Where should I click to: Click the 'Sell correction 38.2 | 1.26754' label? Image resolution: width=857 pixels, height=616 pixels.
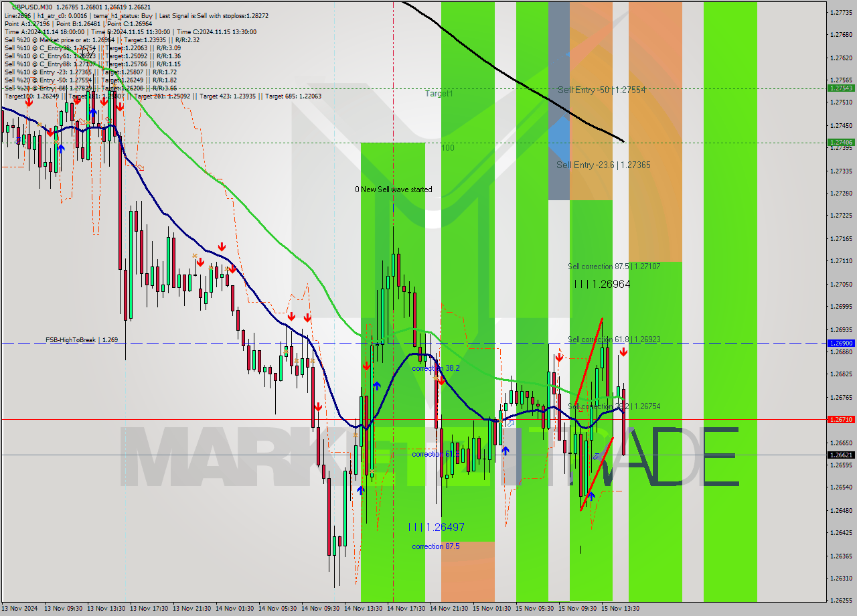[614, 406]
